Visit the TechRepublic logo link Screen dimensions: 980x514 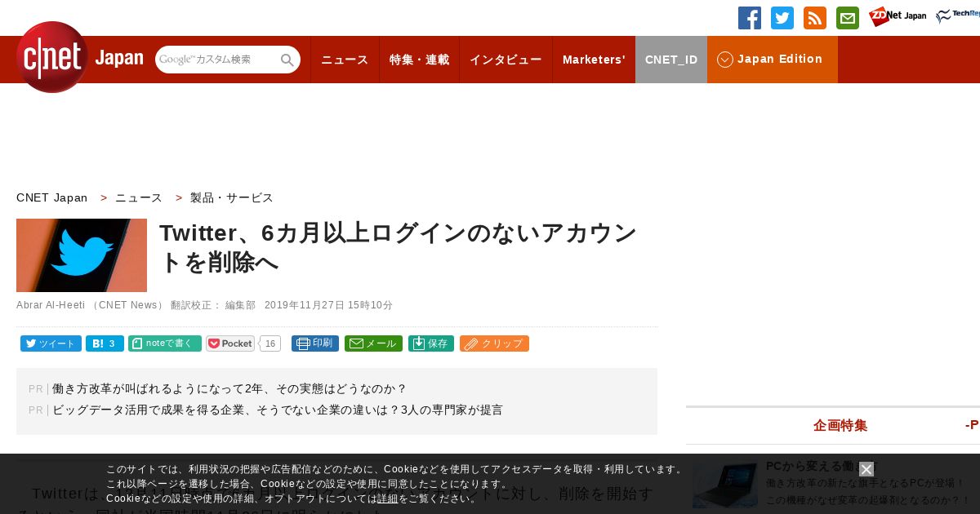coord(958,16)
